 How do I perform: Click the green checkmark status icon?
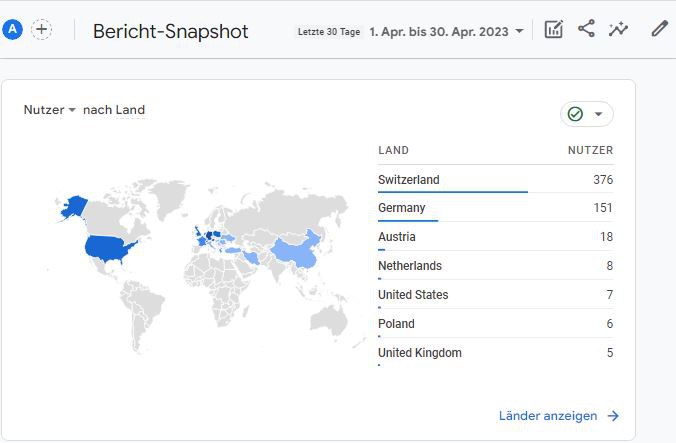[575, 114]
